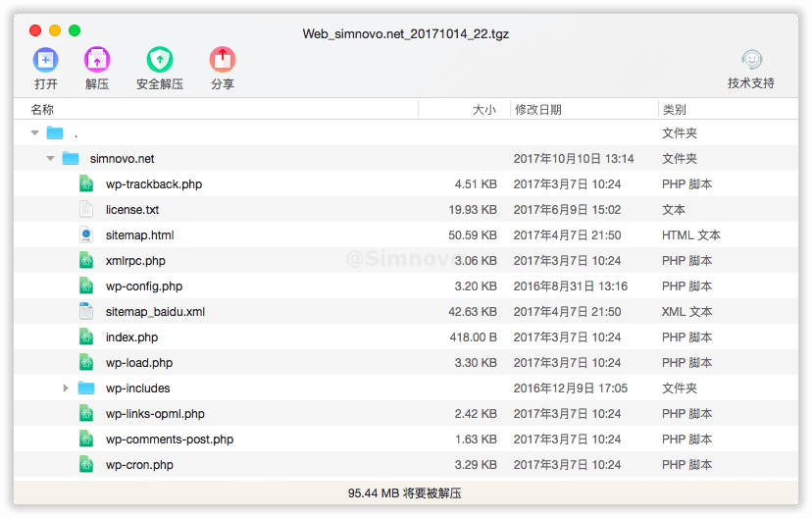Click the wp-cron.php file icon
Screen dimensions: 812x518
(x=86, y=465)
